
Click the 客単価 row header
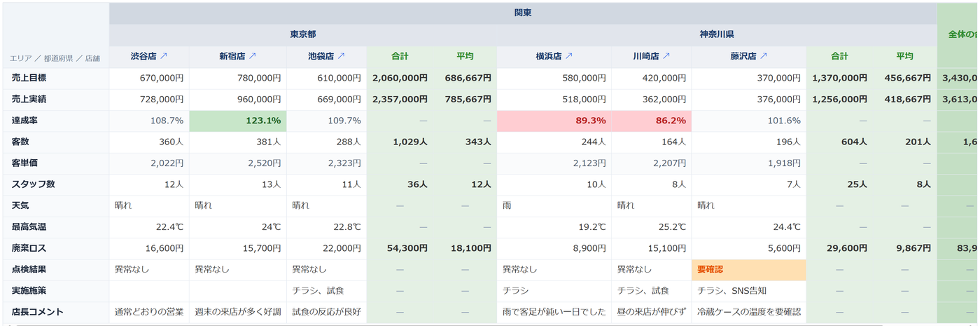[x=55, y=163]
